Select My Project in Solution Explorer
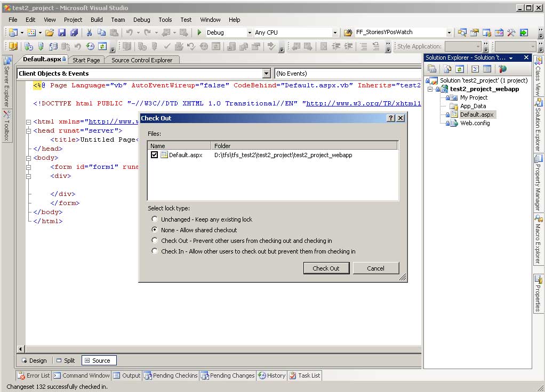This screenshot has height=392, width=545. (x=474, y=97)
